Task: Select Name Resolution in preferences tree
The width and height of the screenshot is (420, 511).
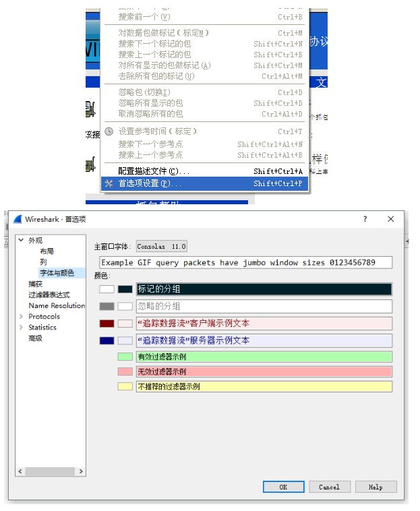Action: click(x=57, y=305)
